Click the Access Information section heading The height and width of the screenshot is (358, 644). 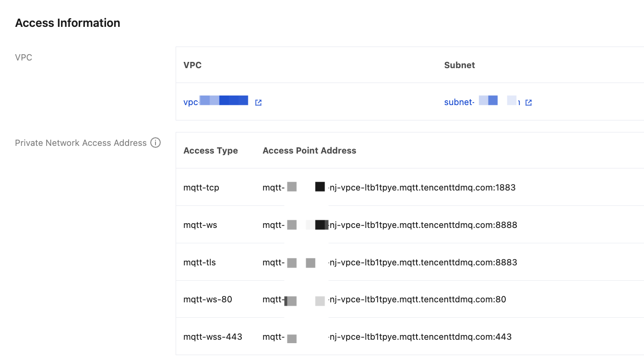point(68,23)
